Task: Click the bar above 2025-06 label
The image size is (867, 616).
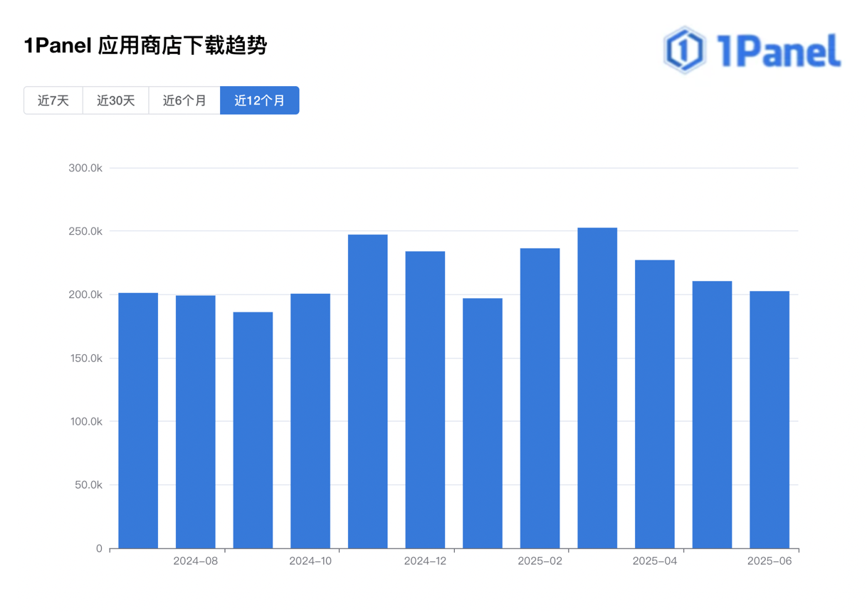Action: tap(769, 420)
